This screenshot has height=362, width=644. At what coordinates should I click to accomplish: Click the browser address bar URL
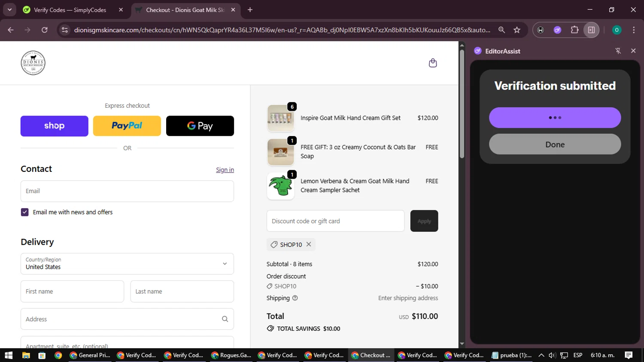point(282,30)
